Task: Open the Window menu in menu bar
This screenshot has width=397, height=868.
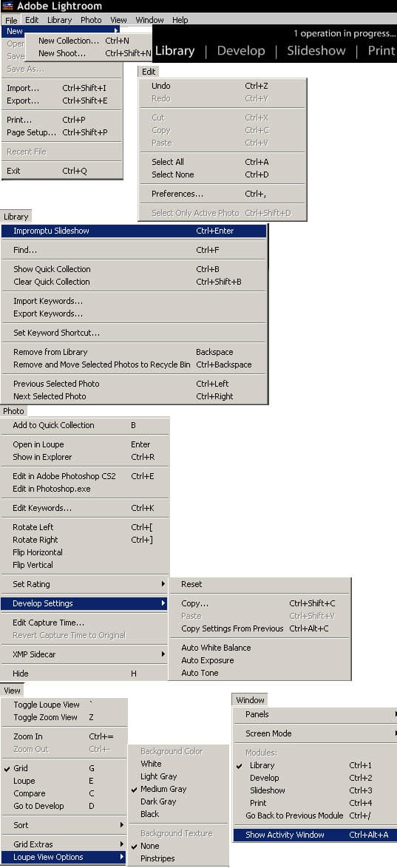Action: (x=149, y=20)
